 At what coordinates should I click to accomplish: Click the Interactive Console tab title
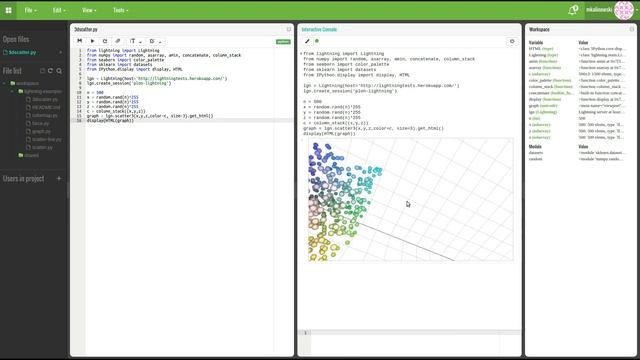(319, 29)
